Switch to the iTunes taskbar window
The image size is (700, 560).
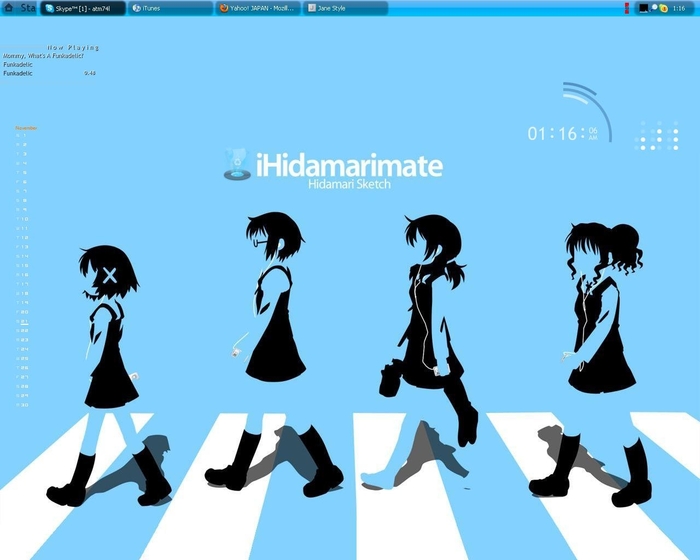(171, 8)
